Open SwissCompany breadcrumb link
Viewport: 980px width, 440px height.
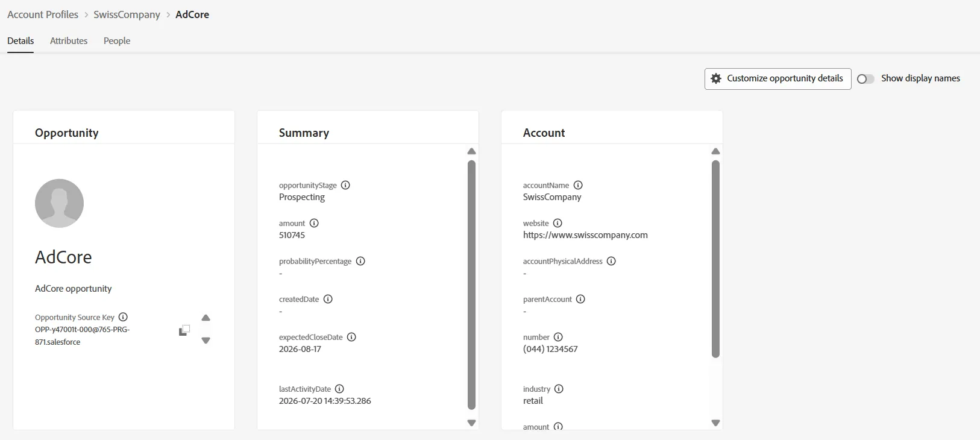(x=127, y=14)
